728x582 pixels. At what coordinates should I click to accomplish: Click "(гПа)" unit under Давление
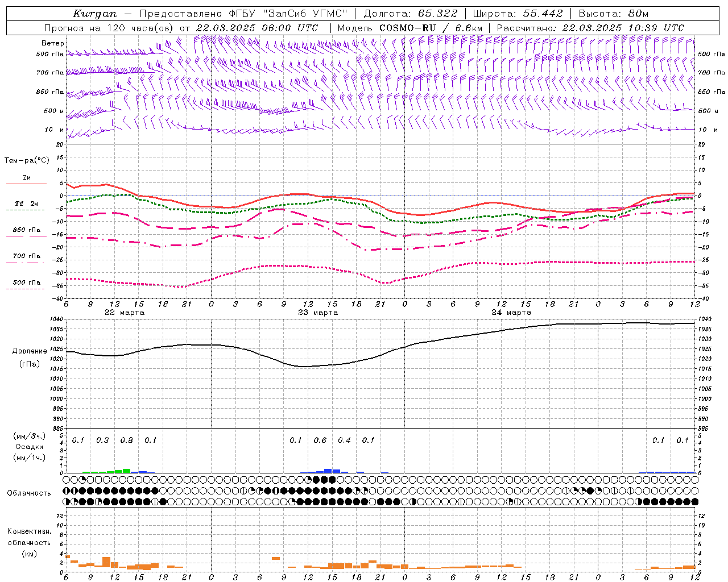pyautogui.click(x=30, y=364)
